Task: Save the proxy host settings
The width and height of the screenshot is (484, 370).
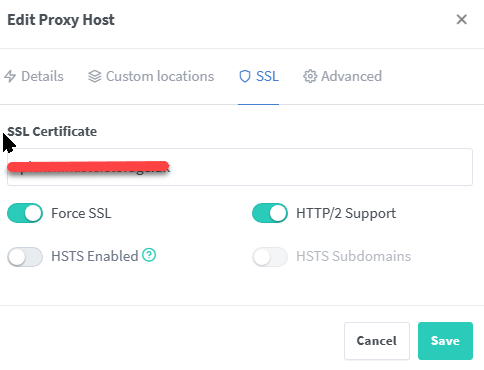Action: (x=445, y=341)
